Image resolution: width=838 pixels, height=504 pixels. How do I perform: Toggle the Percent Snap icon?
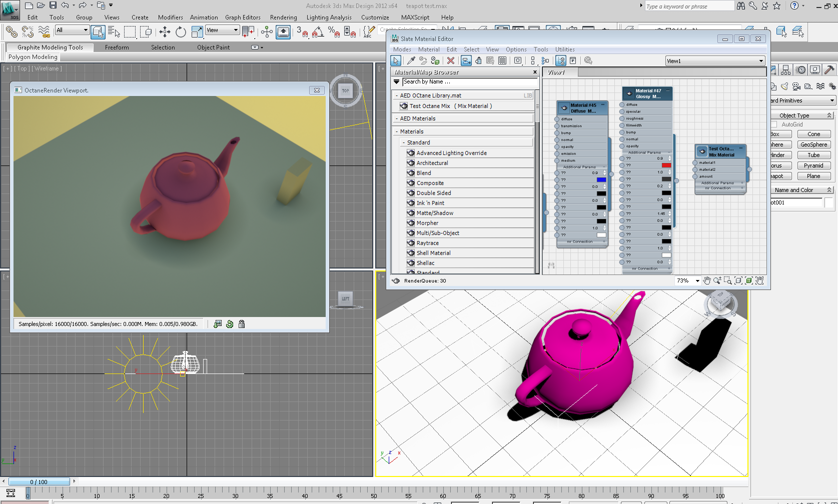point(334,32)
